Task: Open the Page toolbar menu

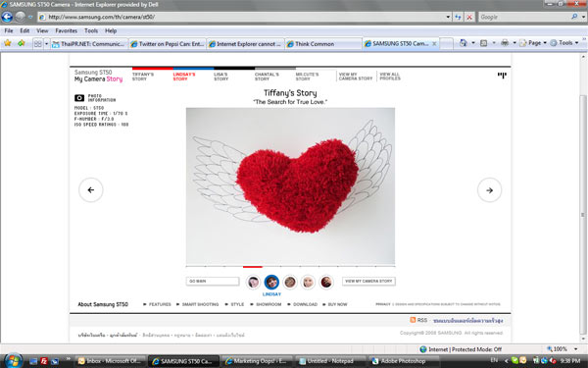Action: pyautogui.click(x=533, y=43)
